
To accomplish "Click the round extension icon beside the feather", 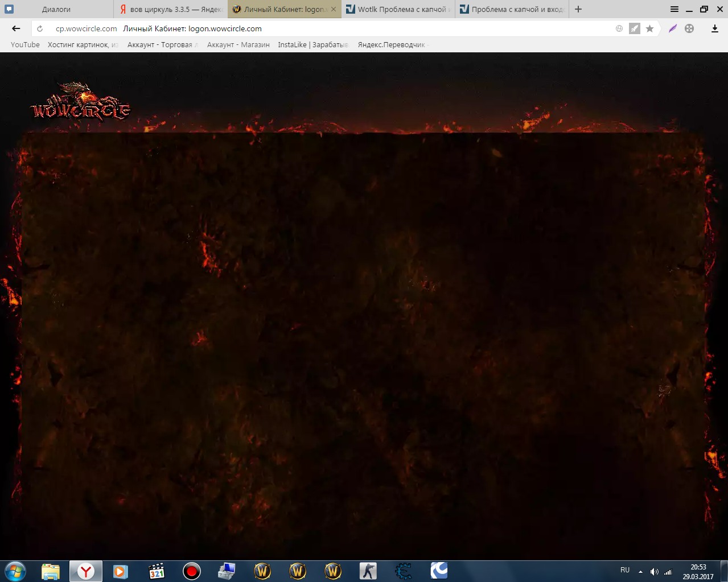I will point(689,28).
